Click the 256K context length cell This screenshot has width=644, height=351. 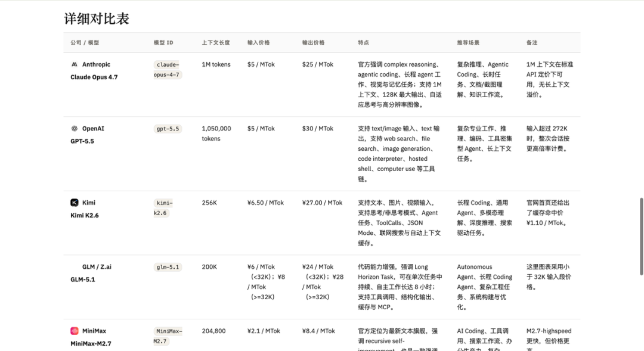pos(209,203)
